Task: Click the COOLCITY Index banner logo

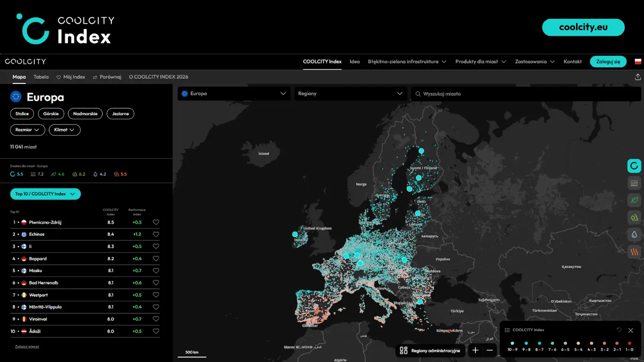Action: point(66,29)
